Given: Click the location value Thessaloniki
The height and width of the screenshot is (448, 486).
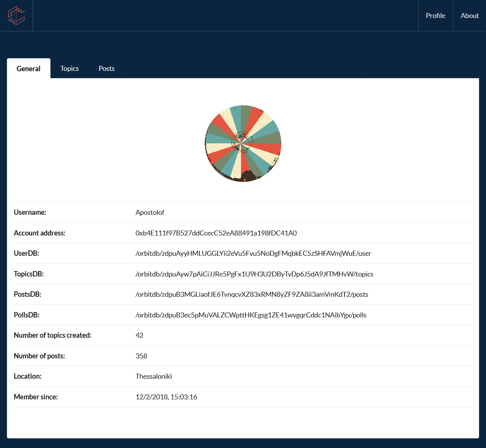Looking at the screenshot, I should click(153, 376).
